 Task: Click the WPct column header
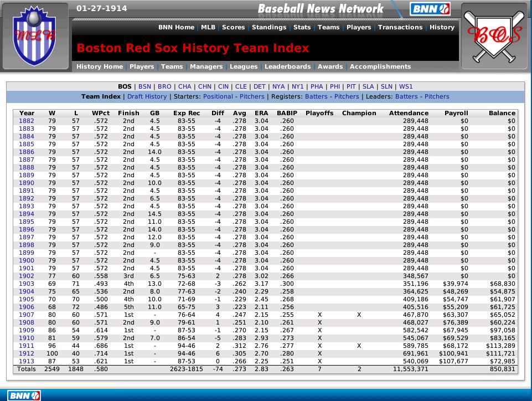[101, 113]
